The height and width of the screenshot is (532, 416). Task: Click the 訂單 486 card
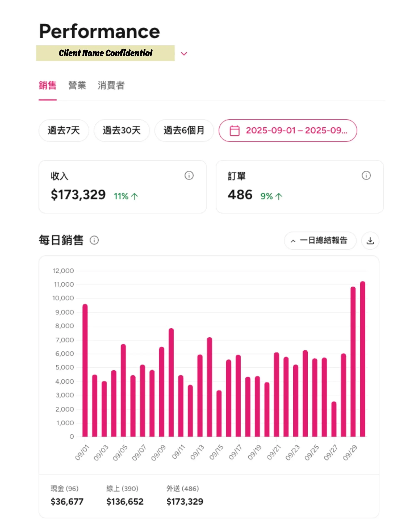[300, 187]
